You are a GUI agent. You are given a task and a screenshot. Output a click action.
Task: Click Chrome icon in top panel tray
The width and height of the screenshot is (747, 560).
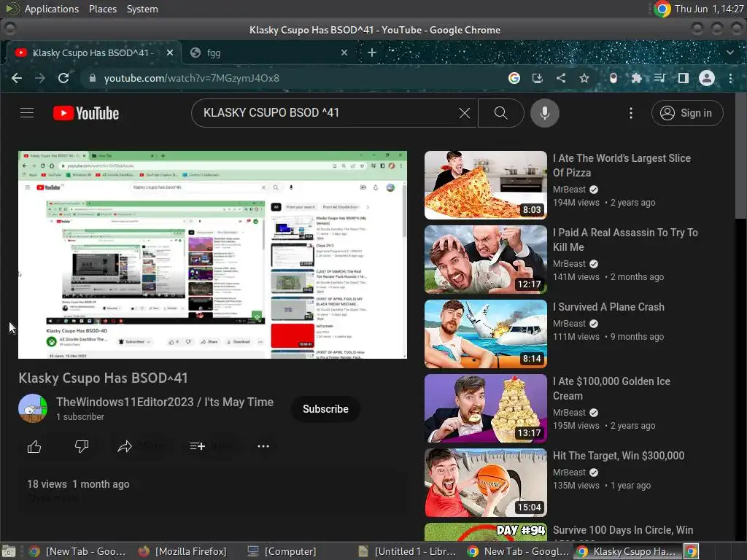(662, 9)
